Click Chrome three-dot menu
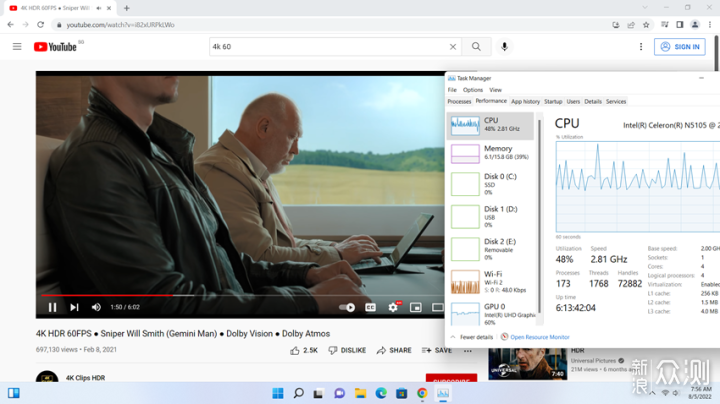The image size is (720, 404). (x=710, y=25)
